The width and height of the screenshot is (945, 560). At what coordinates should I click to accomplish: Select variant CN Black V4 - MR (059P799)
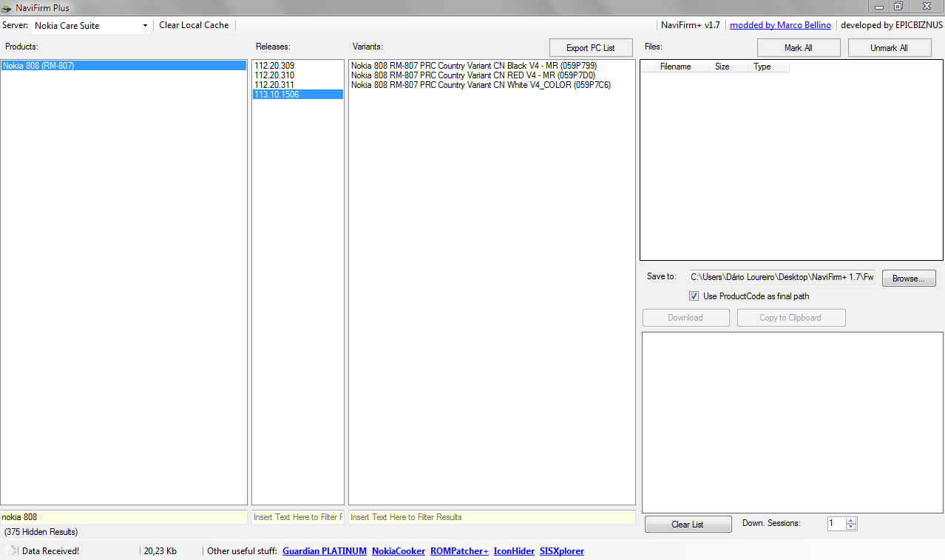coord(492,66)
